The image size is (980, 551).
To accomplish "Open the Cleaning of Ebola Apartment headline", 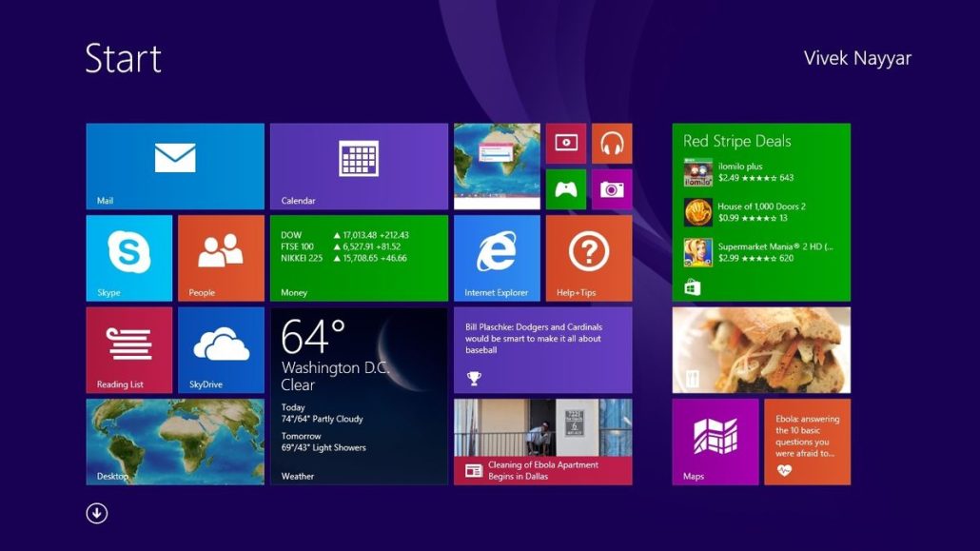I will coord(542,470).
